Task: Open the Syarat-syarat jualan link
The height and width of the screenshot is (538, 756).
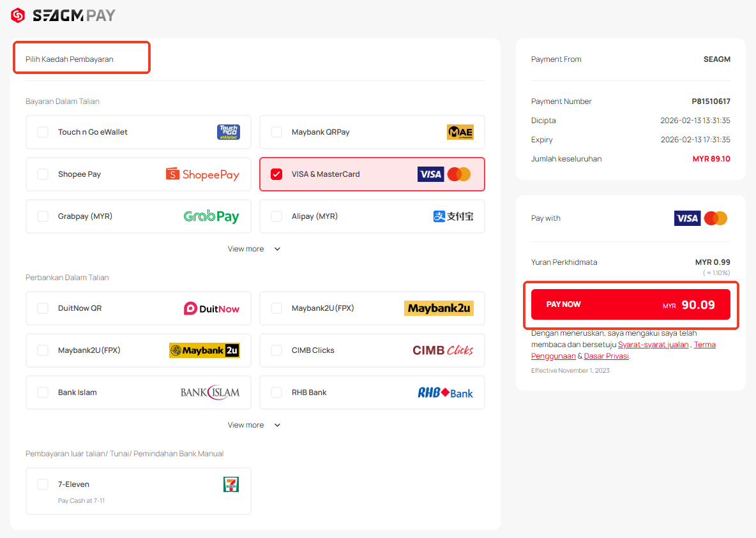Action: [x=653, y=345]
